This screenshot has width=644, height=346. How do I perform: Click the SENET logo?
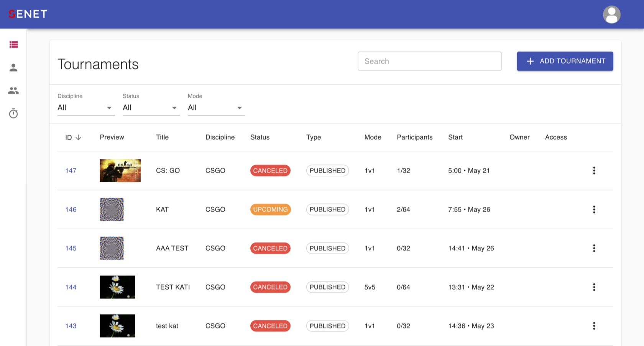click(28, 14)
